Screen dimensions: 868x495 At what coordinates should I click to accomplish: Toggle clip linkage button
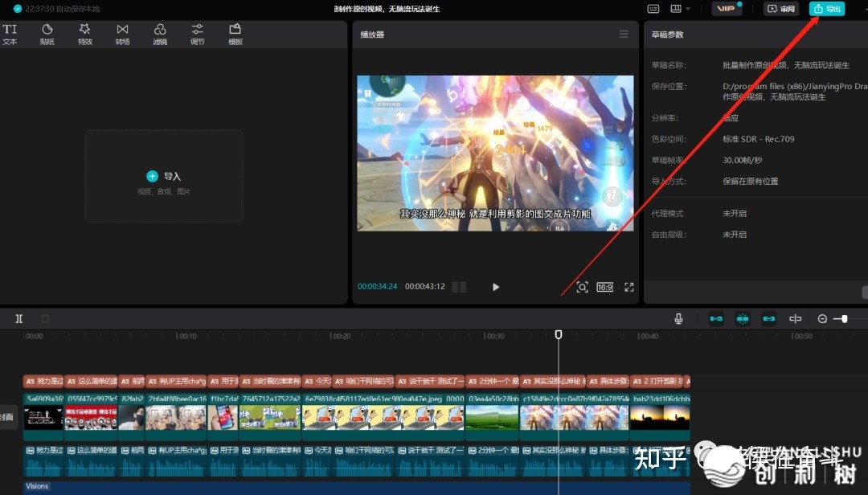click(x=769, y=319)
